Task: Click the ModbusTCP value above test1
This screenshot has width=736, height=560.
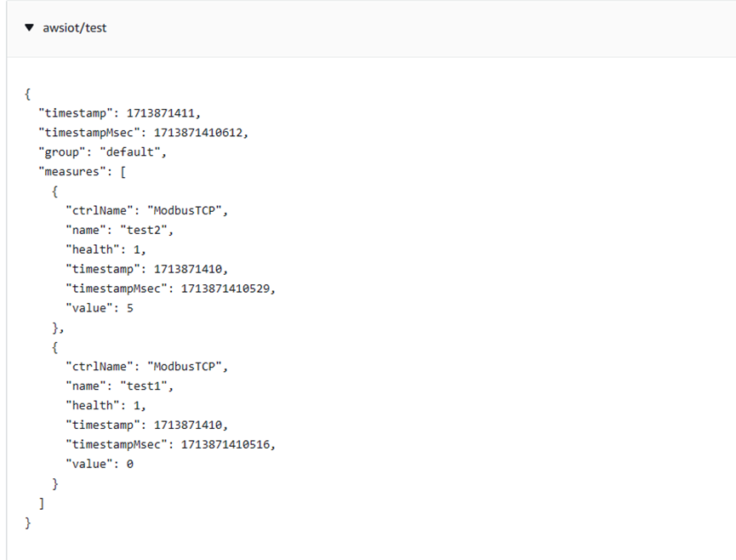Action: click(187, 367)
